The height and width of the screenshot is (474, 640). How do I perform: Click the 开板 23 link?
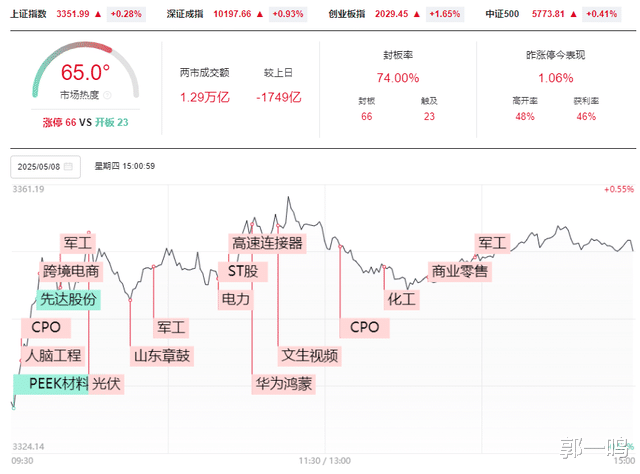pos(111,122)
